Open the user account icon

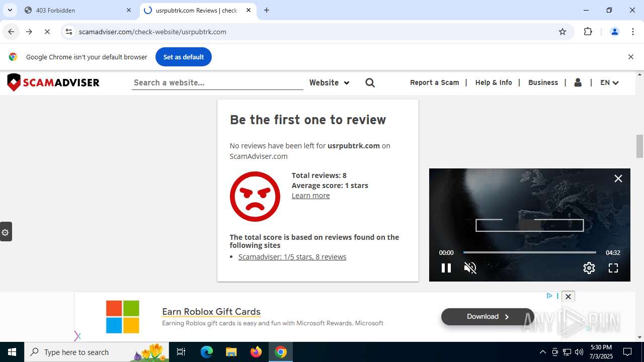[578, 82]
